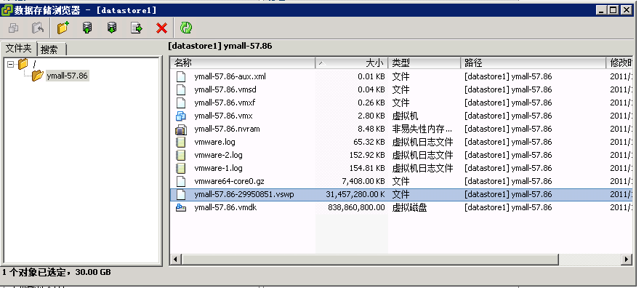Click the left arrow of horizontal scrollbar
Image resolution: width=644 pixels, height=288 pixels.
(x=176, y=259)
